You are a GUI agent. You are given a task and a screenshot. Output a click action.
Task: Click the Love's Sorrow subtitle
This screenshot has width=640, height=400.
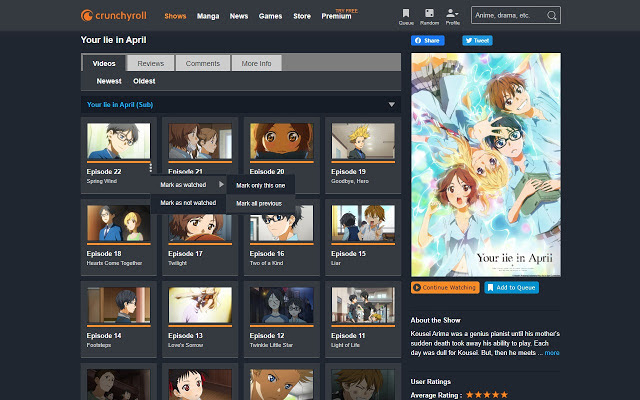(185, 345)
